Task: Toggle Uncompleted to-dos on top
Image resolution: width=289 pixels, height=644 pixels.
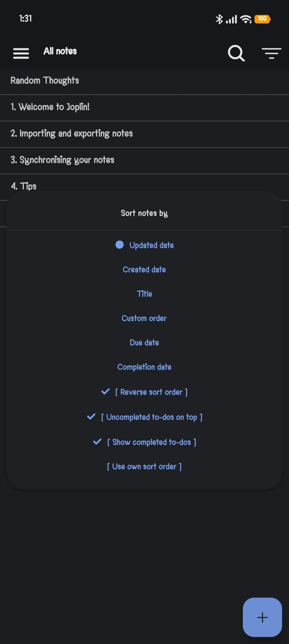Action: coord(144,417)
